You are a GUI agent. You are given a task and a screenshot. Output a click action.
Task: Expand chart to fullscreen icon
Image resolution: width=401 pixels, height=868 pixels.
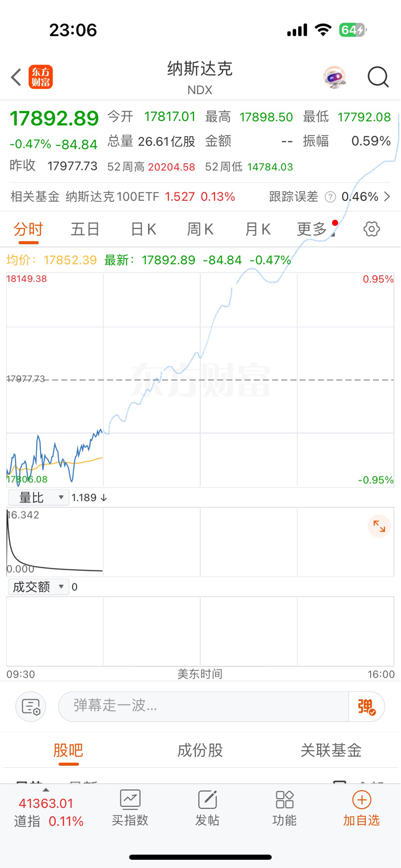(x=379, y=527)
